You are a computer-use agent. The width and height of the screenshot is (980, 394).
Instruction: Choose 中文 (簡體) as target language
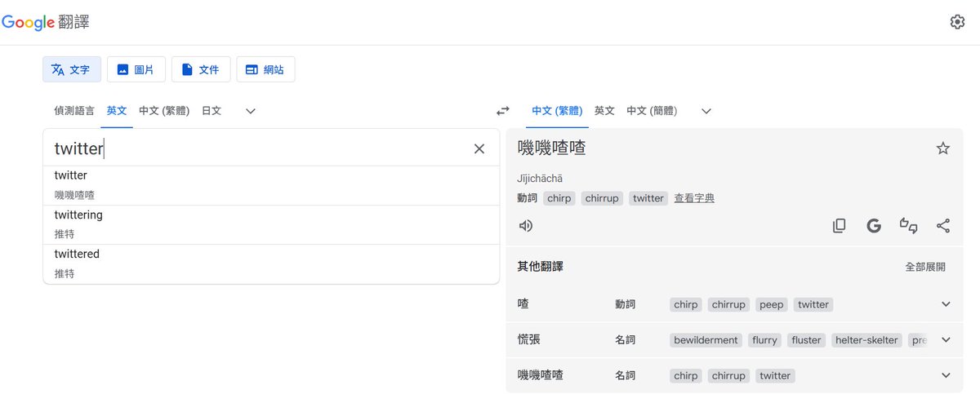click(652, 111)
